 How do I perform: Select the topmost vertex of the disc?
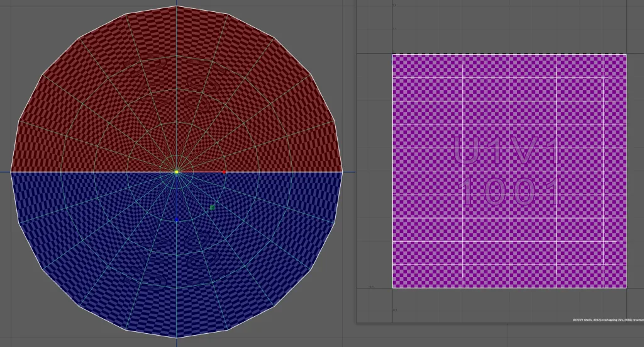click(x=177, y=6)
